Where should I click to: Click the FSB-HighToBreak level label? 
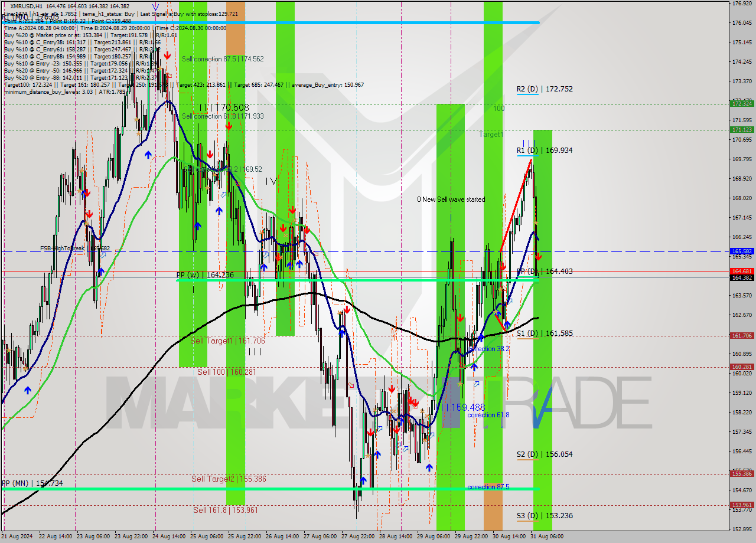click(75, 248)
